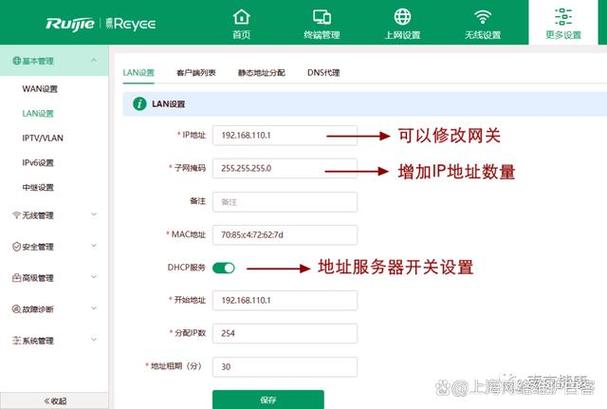Open 更多设置 sliders icon
Viewport: 607px width, 409px height.
(563, 17)
